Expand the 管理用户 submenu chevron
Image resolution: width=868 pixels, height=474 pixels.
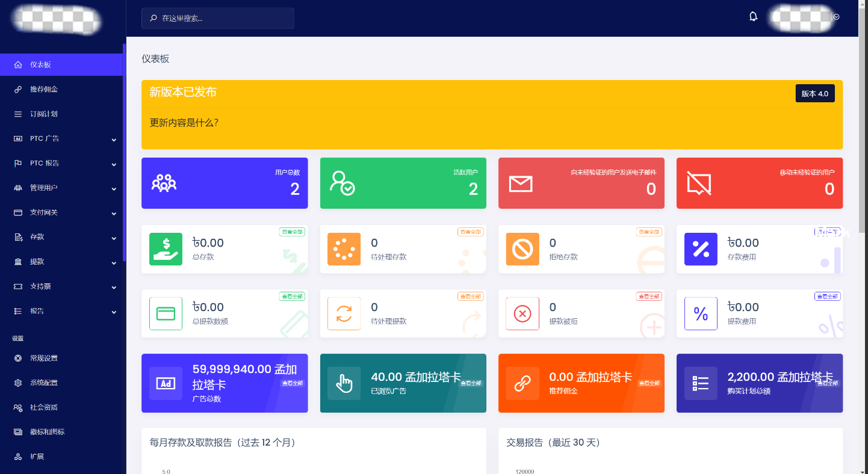pyautogui.click(x=114, y=189)
